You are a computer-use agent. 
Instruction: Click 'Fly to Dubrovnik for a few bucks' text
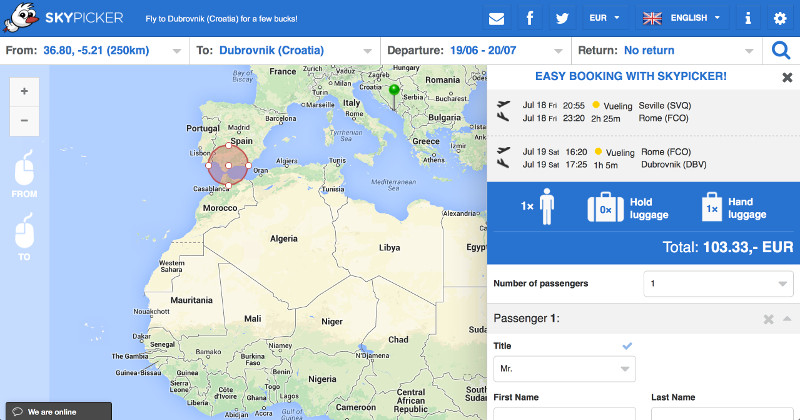tap(221, 19)
